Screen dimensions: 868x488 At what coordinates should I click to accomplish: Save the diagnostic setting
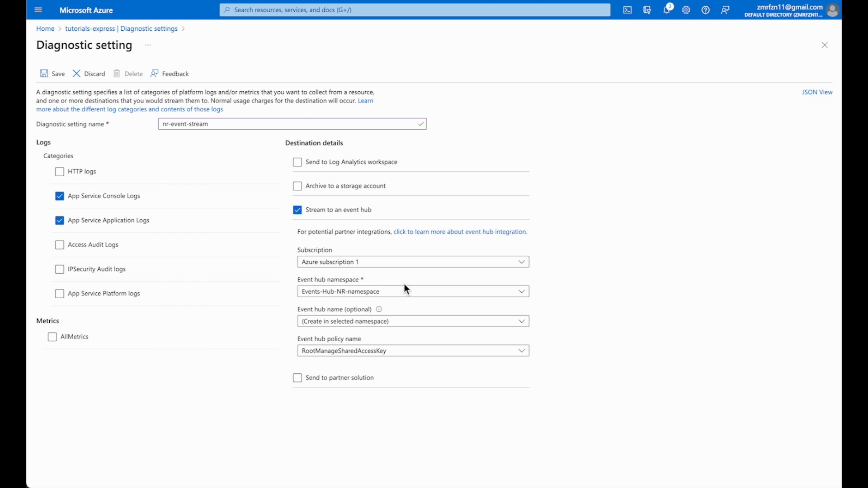coord(52,74)
